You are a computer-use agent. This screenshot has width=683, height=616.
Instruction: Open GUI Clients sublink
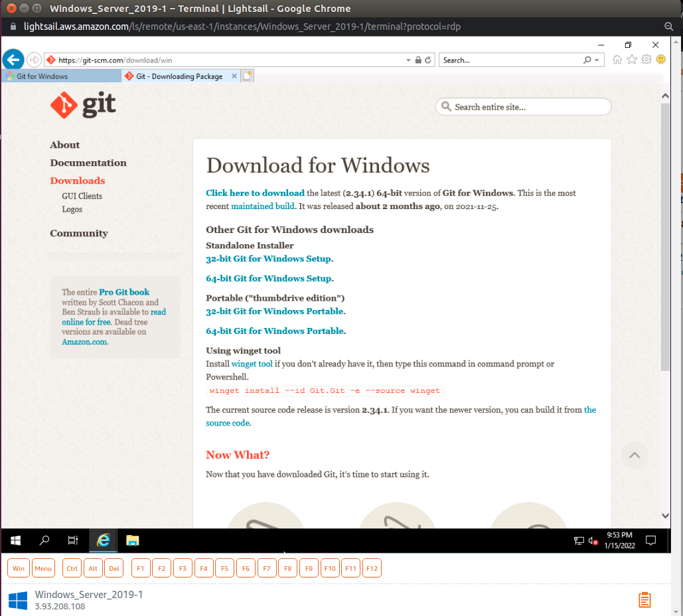(x=82, y=196)
